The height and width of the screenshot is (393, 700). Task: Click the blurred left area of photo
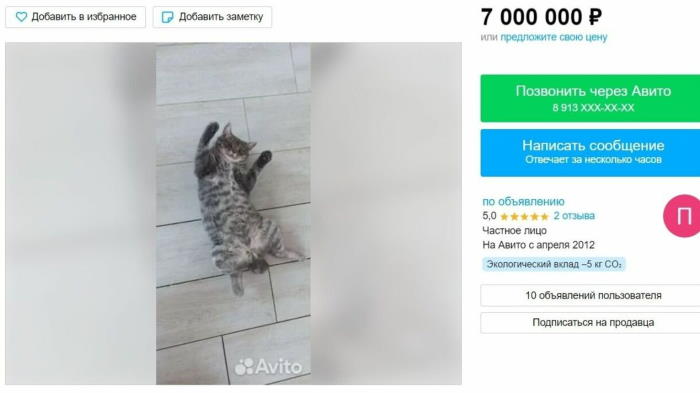coord(81,213)
